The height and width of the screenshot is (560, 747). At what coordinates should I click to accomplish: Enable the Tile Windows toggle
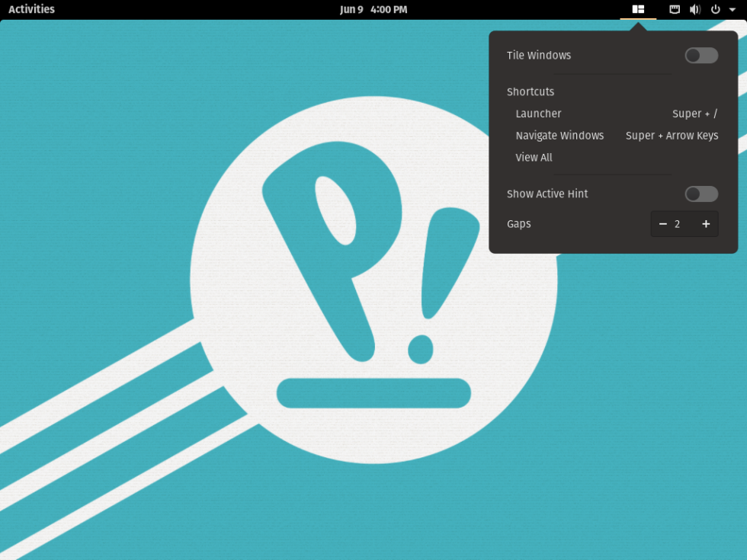(700, 55)
